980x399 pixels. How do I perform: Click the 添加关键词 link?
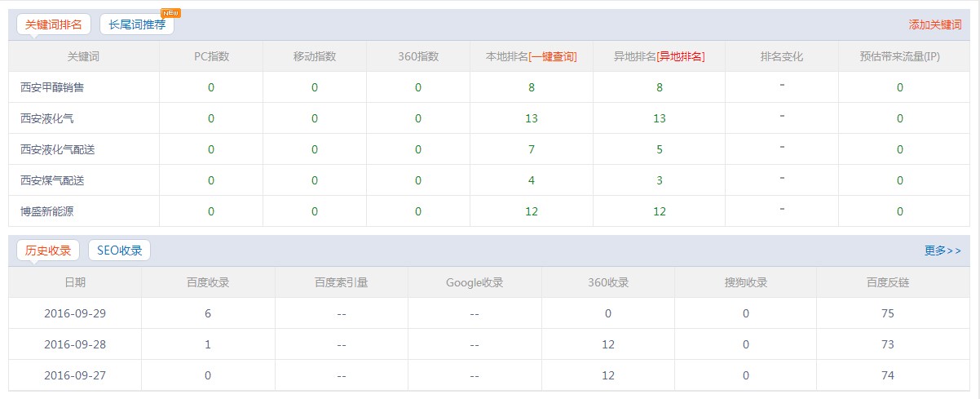(935, 24)
